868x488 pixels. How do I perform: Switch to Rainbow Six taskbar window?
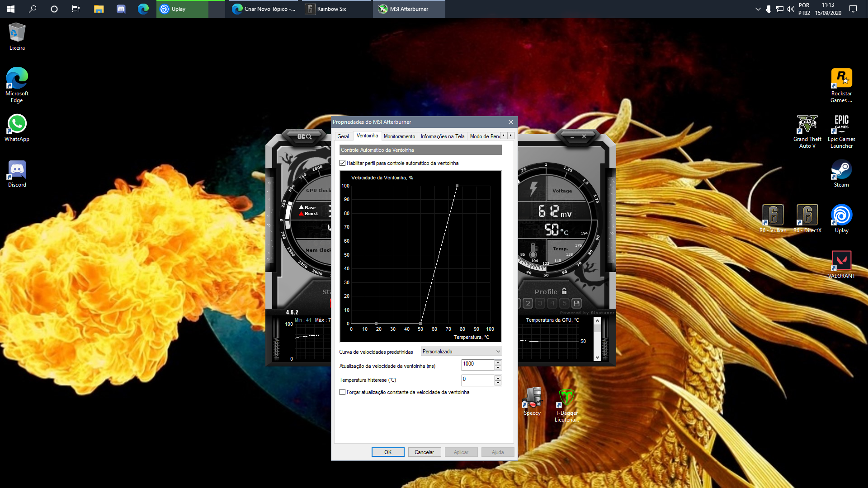coord(335,9)
